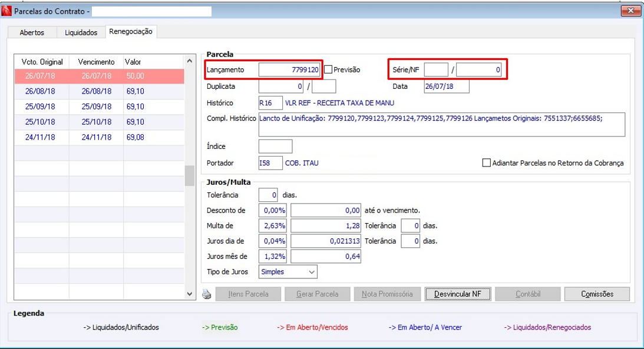Click the list scroll down arrow
This screenshot has height=349, width=644.
189,294
